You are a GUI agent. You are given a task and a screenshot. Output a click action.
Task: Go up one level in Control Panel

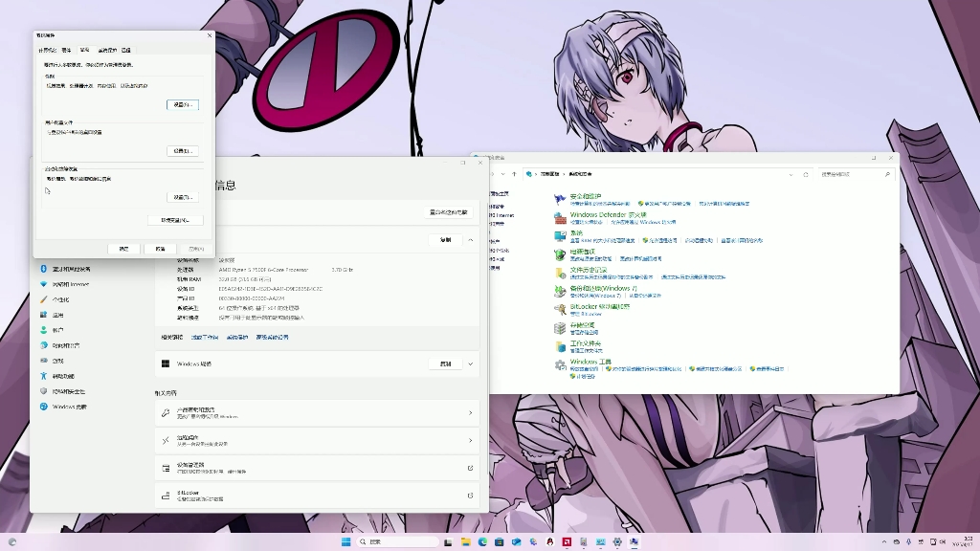pos(514,174)
